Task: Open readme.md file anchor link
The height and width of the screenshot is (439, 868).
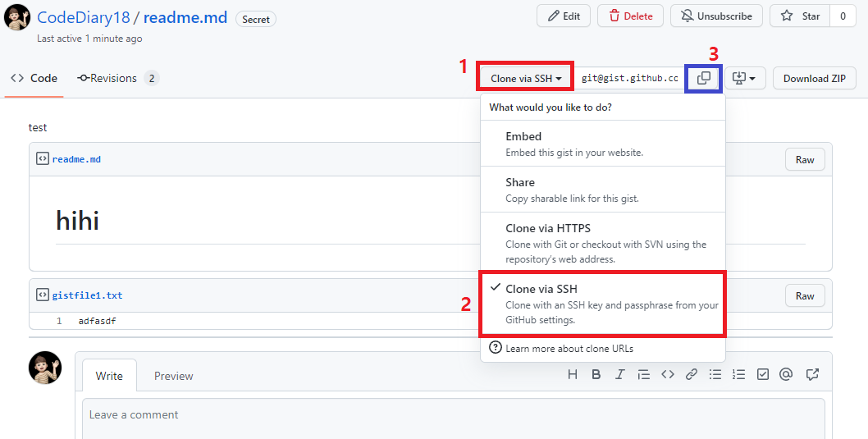Action: click(x=76, y=159)
